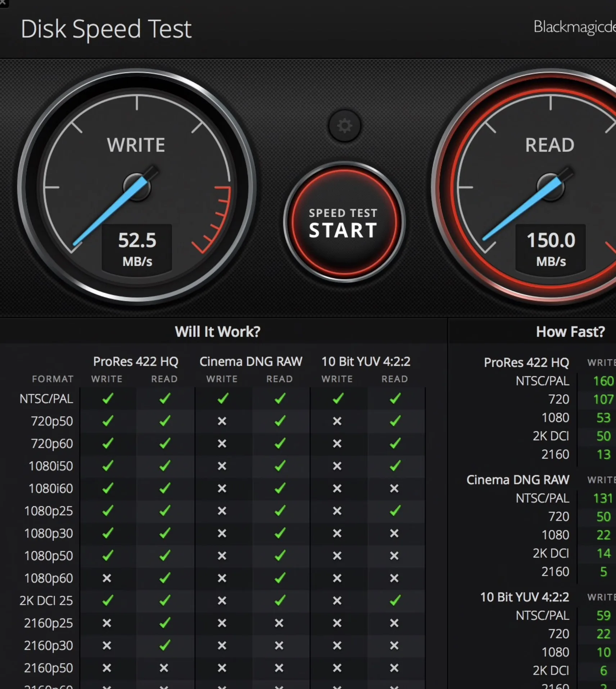Click the 2160p50 format row label
Image resolution: width=616 pixels, height=689 pixels.
[49, 668]
